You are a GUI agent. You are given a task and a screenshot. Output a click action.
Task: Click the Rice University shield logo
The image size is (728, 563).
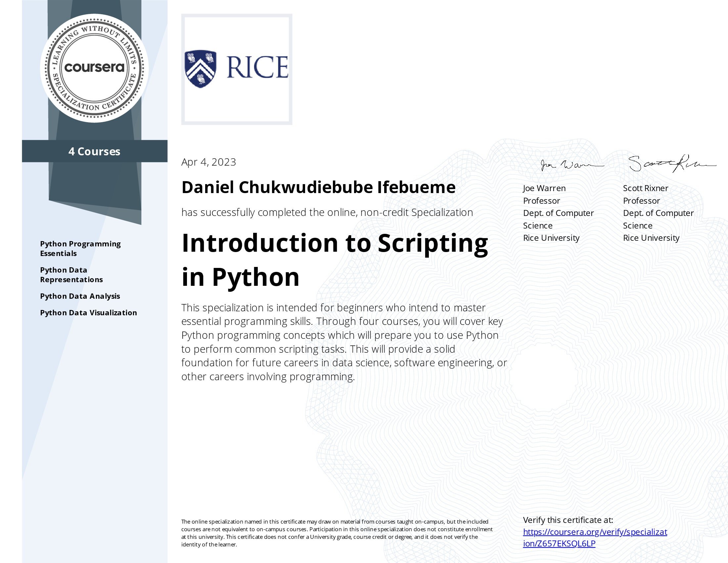point(200,69)
